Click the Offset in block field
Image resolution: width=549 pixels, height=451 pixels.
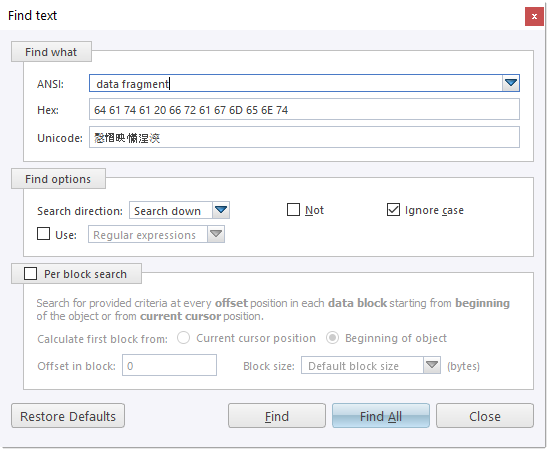click(169, 365)
